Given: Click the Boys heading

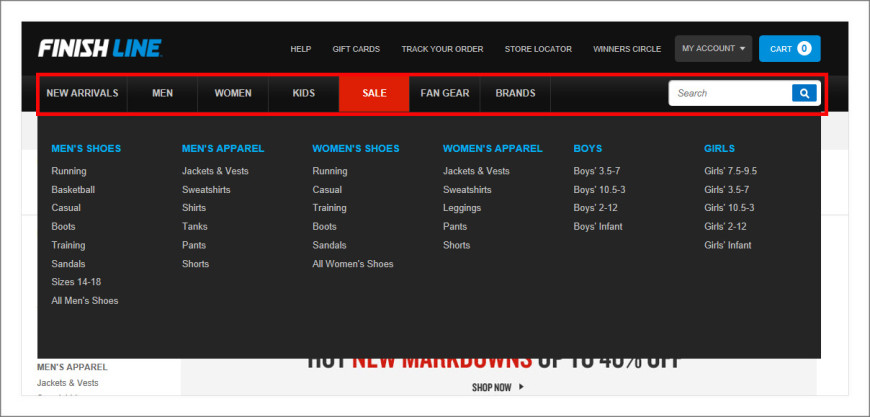Looking at the screenshot, I should [588, 149].
